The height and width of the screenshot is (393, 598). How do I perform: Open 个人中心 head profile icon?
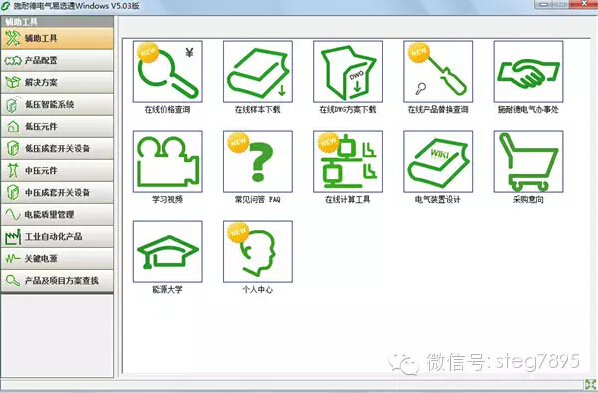(x=258, y=251)
